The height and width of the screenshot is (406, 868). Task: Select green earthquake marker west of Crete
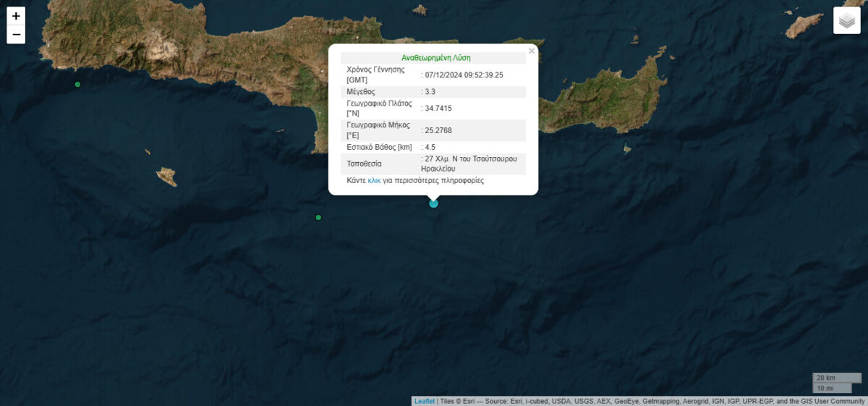coord(77,85)
